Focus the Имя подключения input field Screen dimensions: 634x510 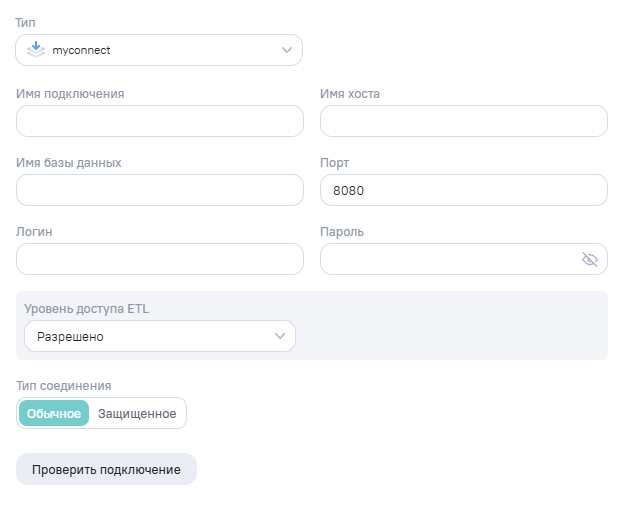[x=160, y=121]
